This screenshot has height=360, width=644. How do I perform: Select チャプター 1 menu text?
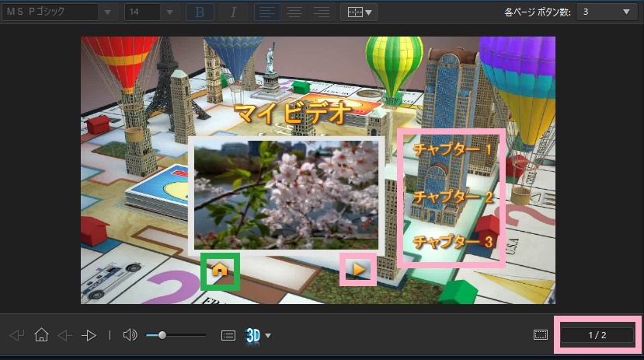tap(453, 149)
